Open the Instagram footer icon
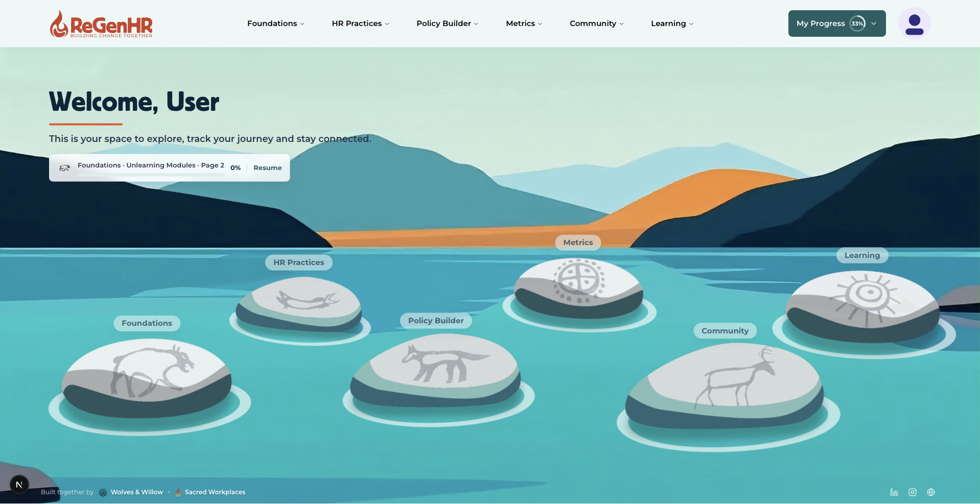 912,492
